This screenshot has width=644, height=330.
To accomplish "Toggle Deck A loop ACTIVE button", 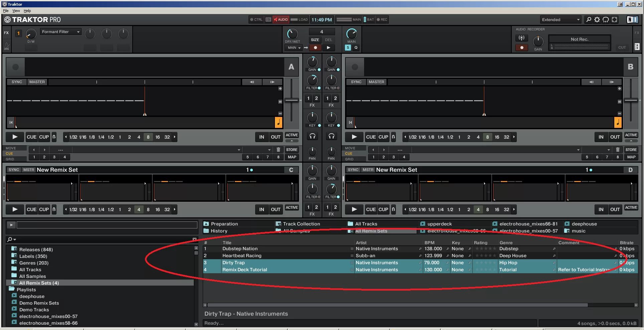I will pyautogui.click(x=292, y=135).
